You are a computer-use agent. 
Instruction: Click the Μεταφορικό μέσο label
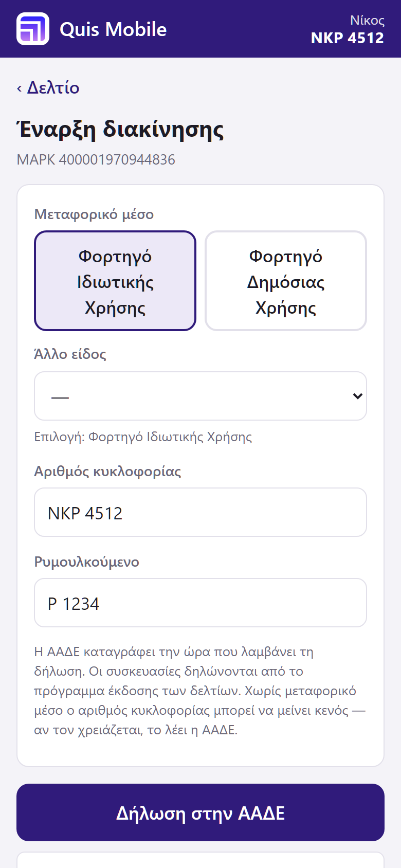(94, 214)
